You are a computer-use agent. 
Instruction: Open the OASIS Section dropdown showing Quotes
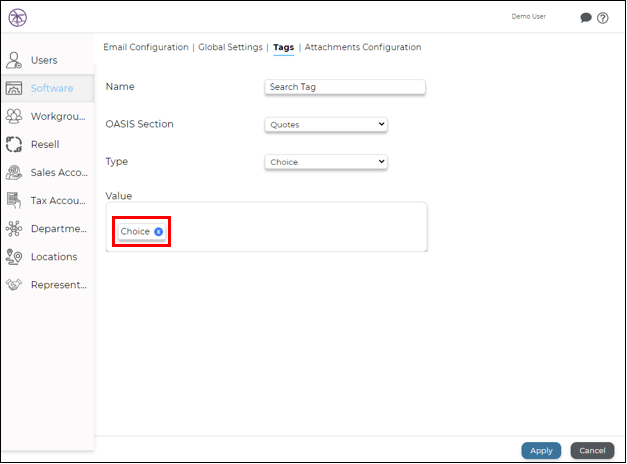pos(326,124)
